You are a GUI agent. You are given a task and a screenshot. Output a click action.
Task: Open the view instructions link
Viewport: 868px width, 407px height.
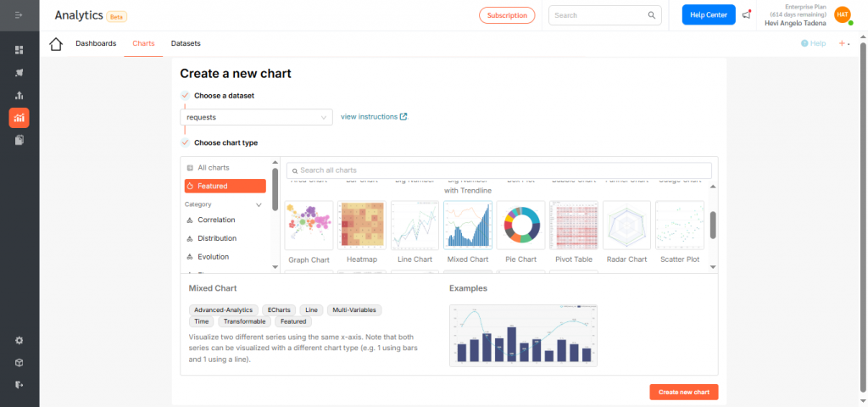click(374, 117)
